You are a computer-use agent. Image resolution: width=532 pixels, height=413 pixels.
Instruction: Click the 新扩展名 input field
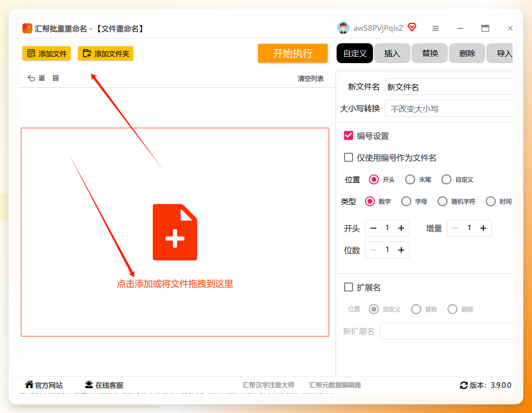click(x=446, y=331)
